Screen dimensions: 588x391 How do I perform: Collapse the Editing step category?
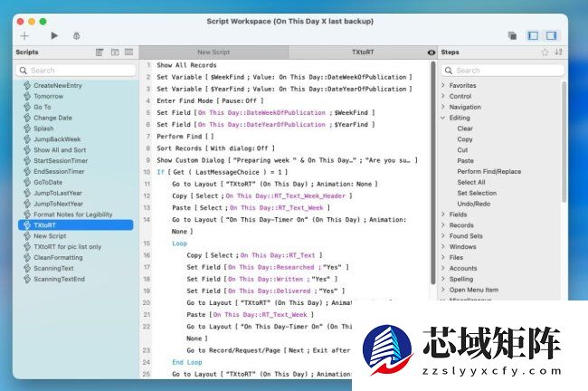click(x=442, y=118)
